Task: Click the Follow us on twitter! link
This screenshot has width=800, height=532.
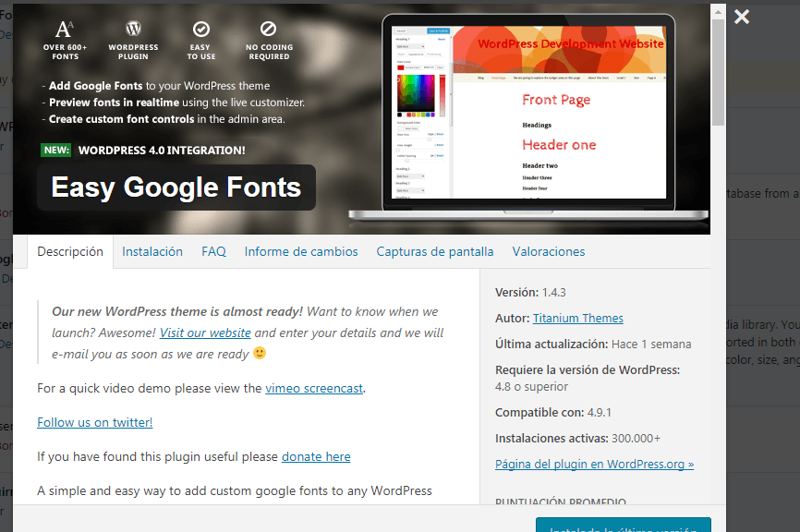Action: tap(95, 422)
